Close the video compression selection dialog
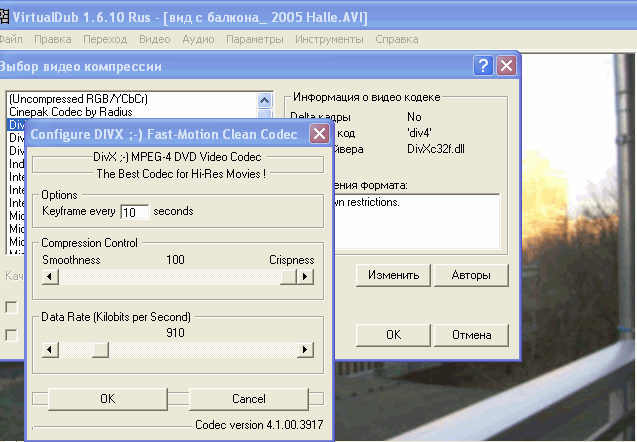Screen dimensions: 637x442 506,65
